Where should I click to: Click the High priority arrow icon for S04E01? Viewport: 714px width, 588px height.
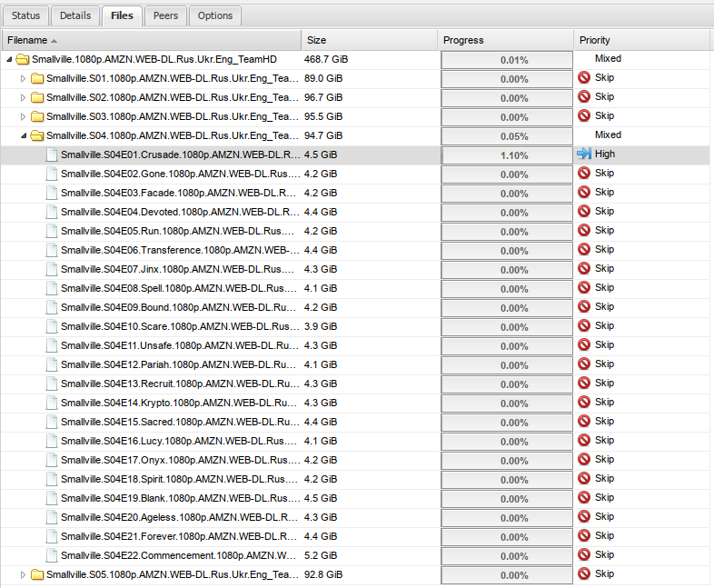tap(584, 154)
